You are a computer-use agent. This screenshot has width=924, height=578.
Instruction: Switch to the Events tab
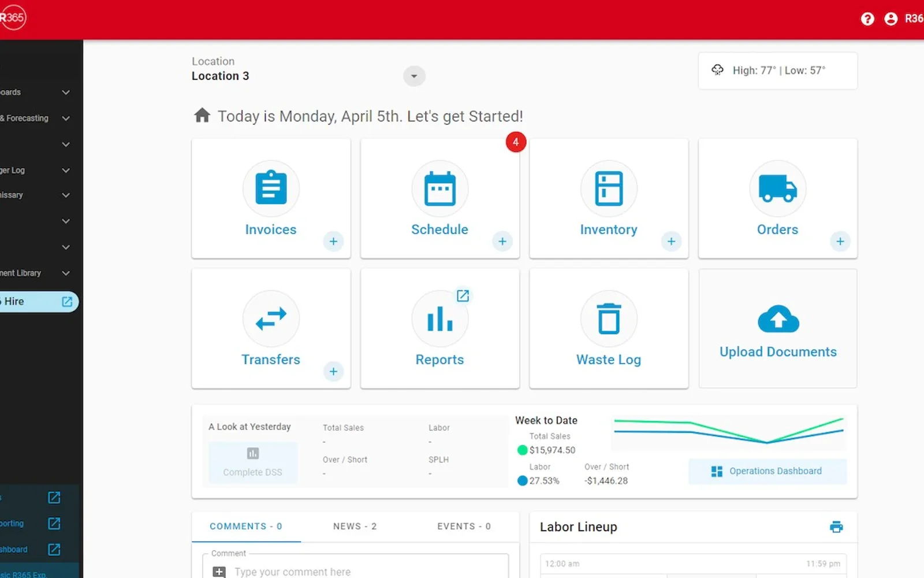[x=464, y=527]
